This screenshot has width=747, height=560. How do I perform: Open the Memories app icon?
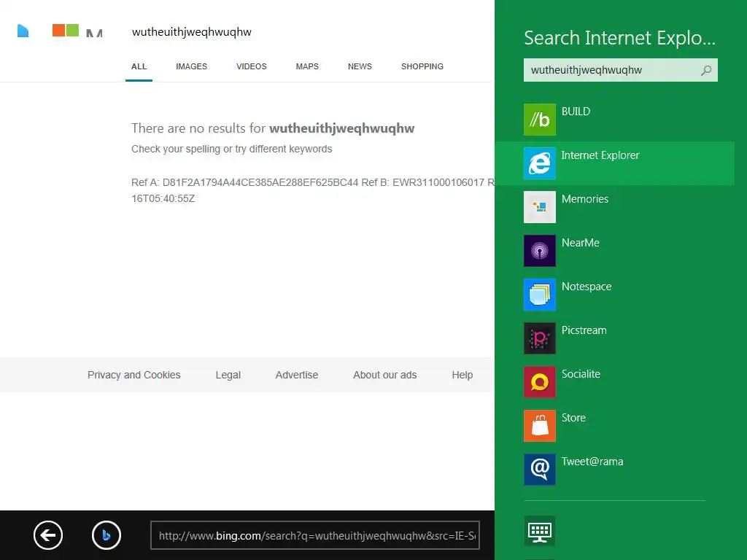[x=539, y=207]
